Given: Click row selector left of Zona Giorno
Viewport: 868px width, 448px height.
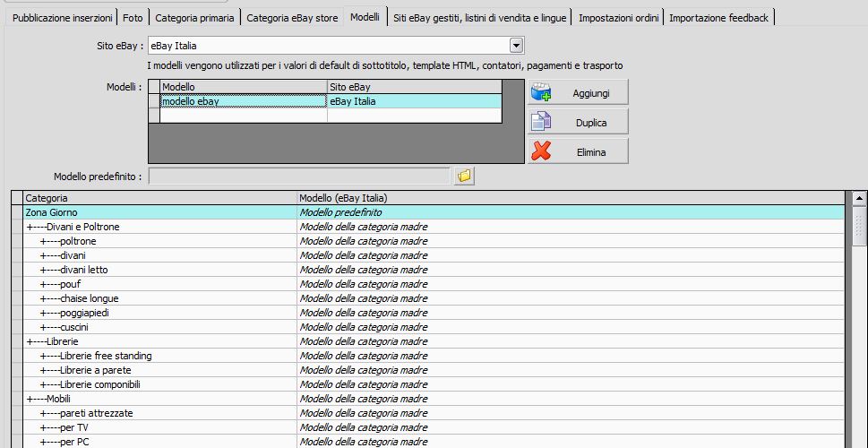Looking at the screenshot, I should (x=17, y=212).
